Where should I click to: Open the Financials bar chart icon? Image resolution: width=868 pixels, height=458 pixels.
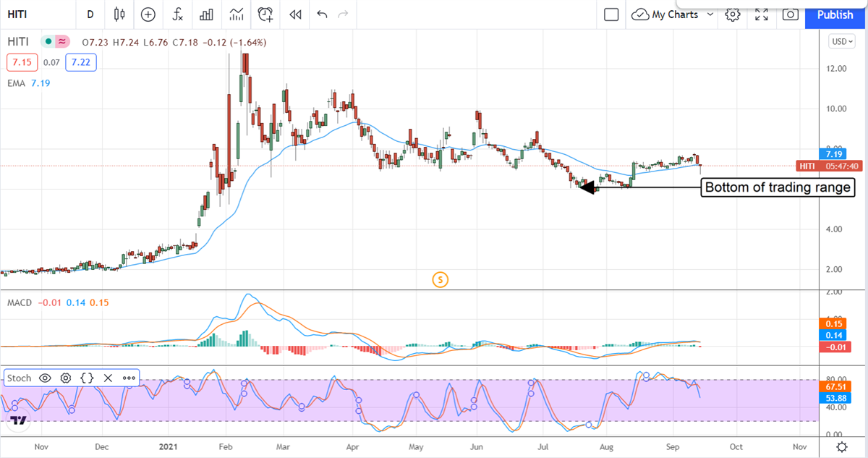click(207, 14)
